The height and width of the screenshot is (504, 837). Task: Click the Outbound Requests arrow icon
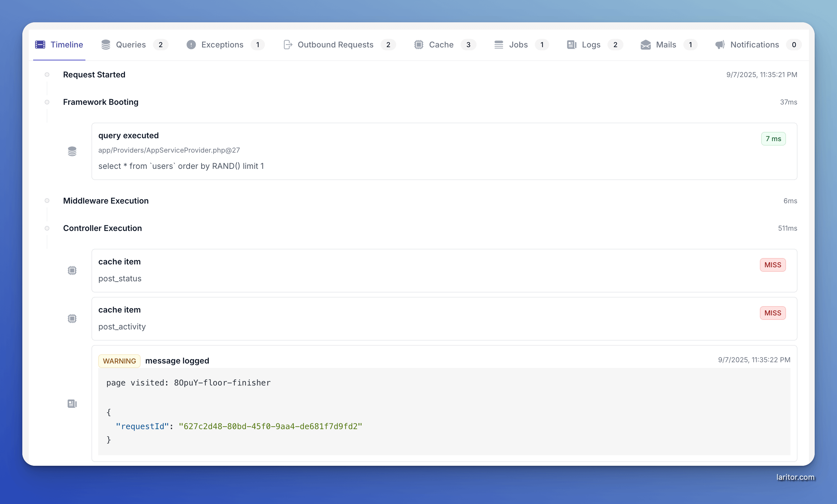click(288, 45)
